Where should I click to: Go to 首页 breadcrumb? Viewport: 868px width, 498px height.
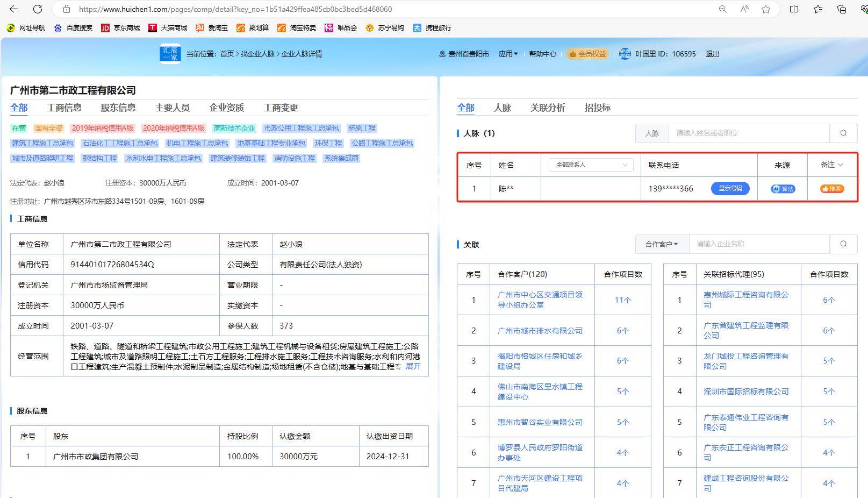[227, 54]
